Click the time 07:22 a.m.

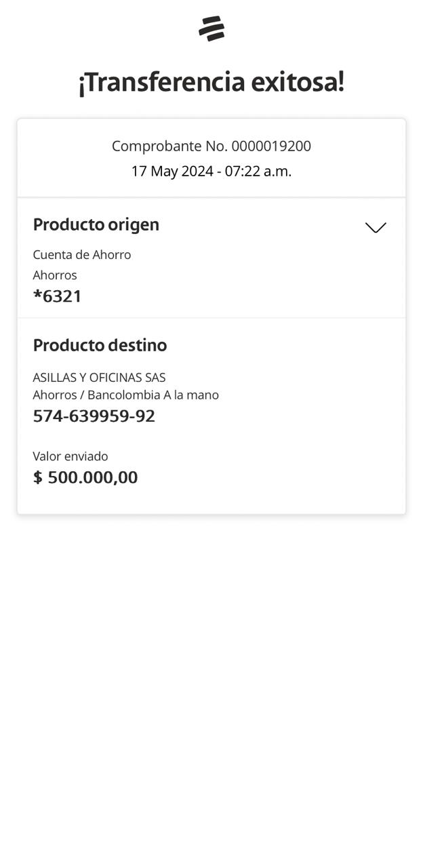coord(258,171)
